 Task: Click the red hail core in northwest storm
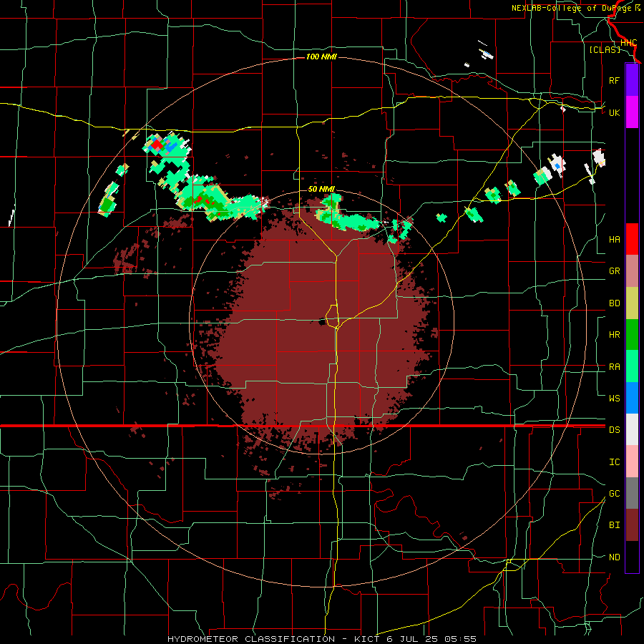coord(157,145)
